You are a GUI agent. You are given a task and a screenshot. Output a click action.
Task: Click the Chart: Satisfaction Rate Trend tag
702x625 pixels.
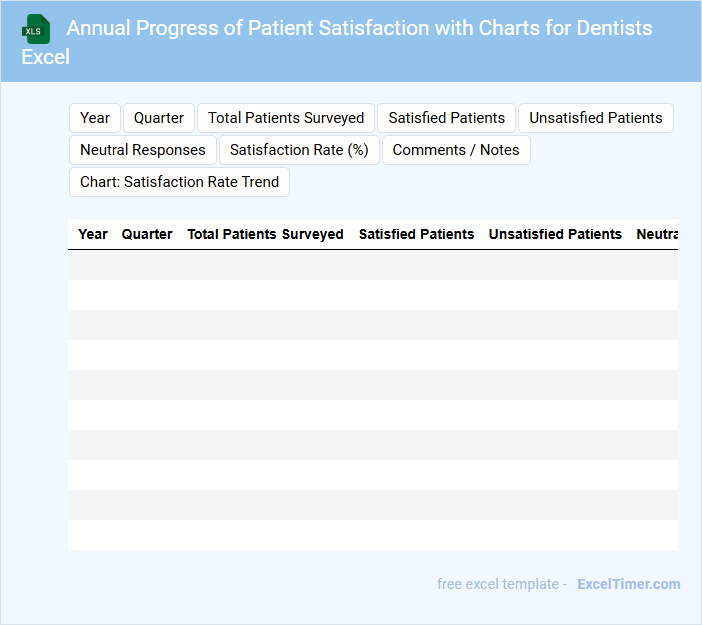pos(180,182)
